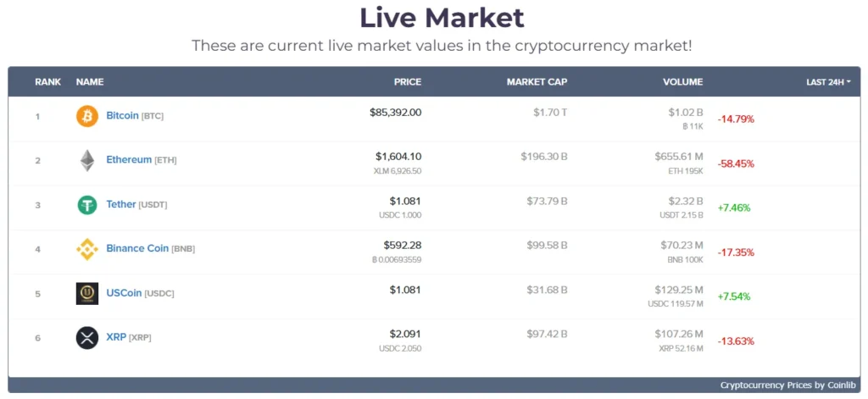Sort the table by Rank column
868x399 pixels.
[x=47, y=82]
